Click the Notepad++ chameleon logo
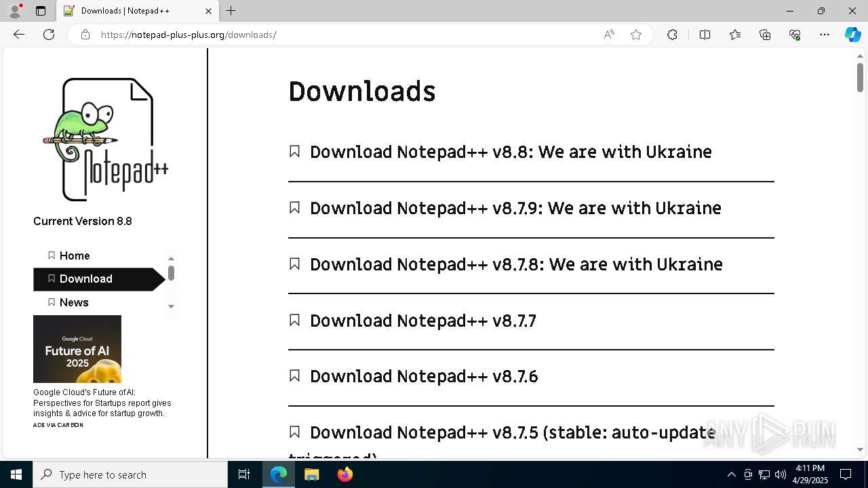The width and height of the screenshot is (868, 488). 105,139
